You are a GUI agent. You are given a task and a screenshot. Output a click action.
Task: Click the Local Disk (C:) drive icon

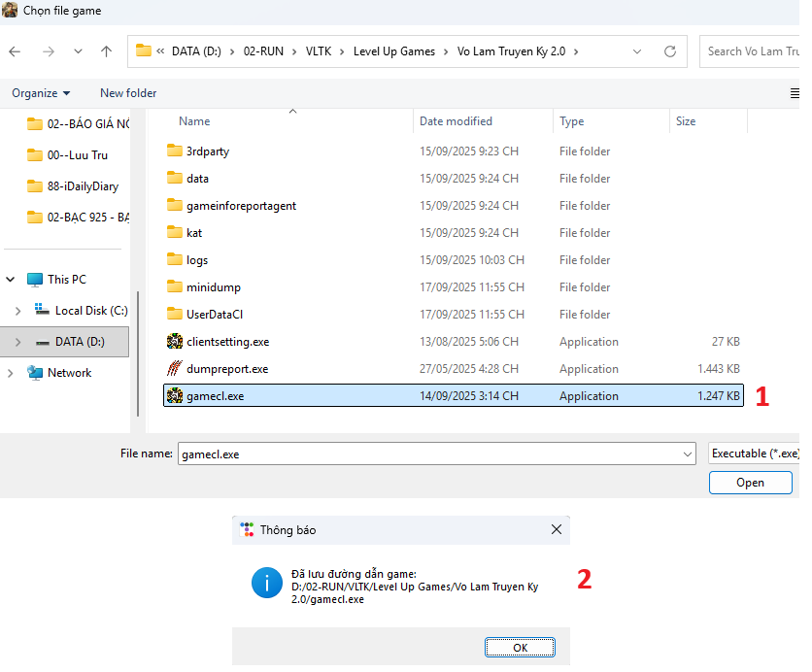pyautogui.click(x=42, y=310)
